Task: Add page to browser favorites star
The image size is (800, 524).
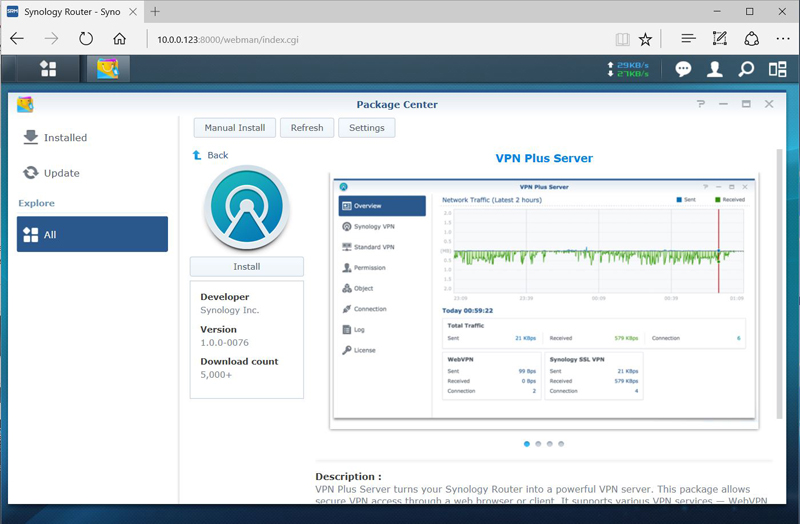Action: (x=646, y=39)
